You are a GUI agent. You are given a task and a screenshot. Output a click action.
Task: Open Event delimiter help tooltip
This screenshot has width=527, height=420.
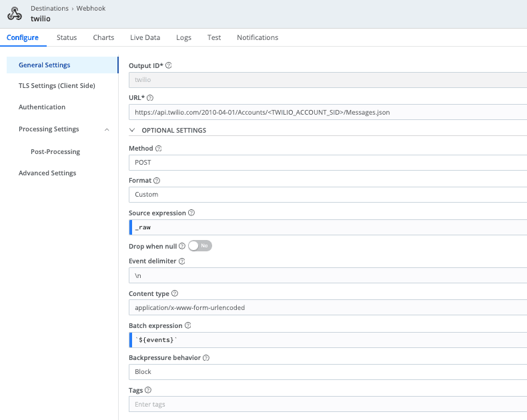coord(182,261)
